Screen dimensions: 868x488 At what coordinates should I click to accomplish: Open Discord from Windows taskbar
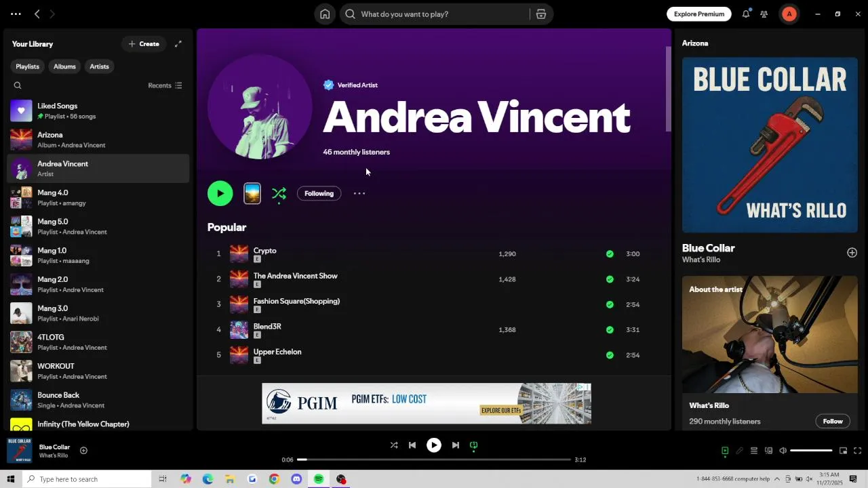(x=296, y=479)
